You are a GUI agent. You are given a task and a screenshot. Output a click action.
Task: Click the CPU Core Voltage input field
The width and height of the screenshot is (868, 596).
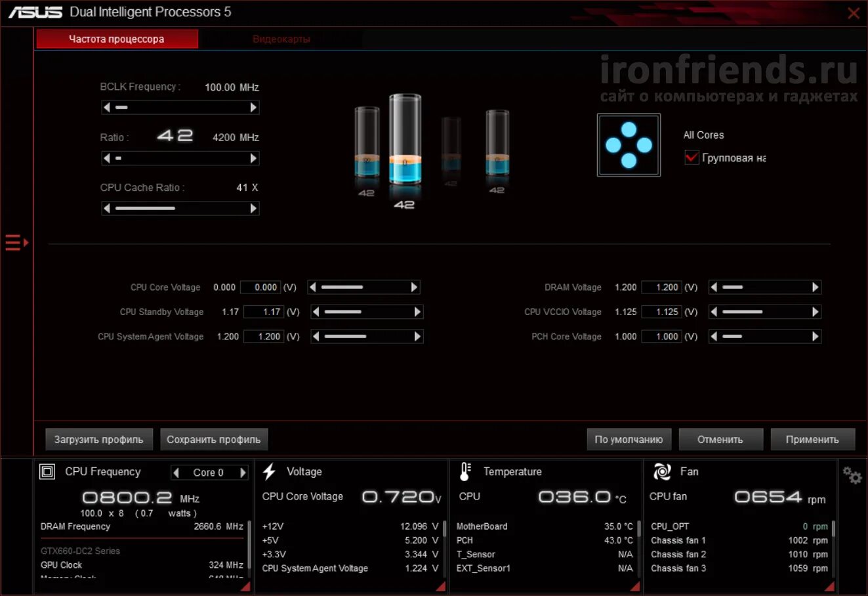coord(260,287)
